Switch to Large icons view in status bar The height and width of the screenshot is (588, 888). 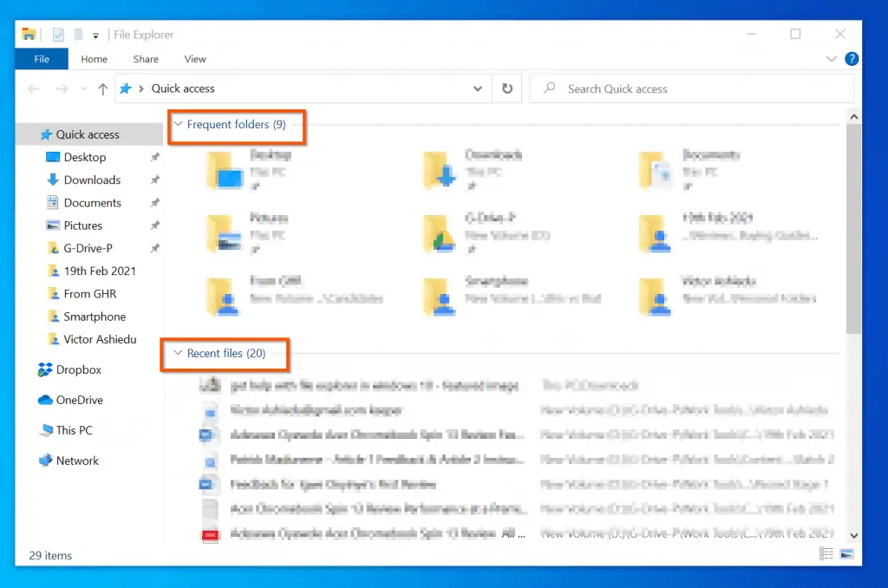pyautogui.click(x=846, y=554)
